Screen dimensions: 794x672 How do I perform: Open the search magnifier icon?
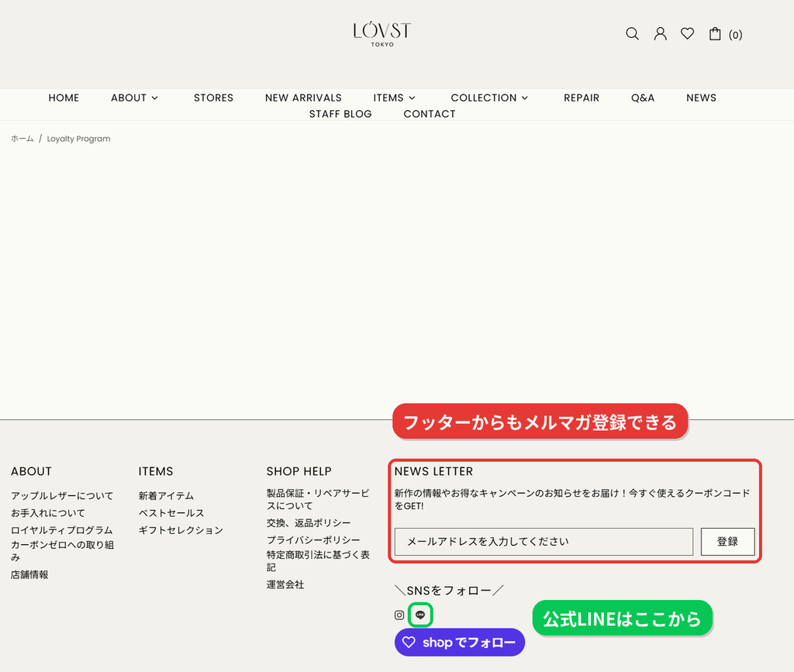tap(632, 34)
